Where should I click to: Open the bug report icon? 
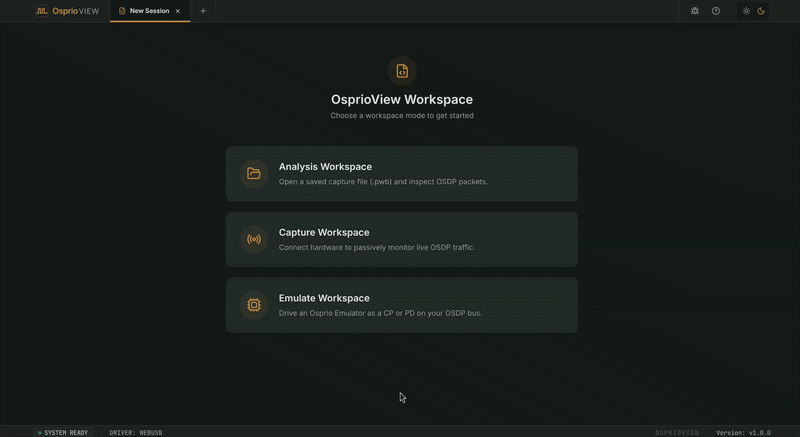click(694, 11)
